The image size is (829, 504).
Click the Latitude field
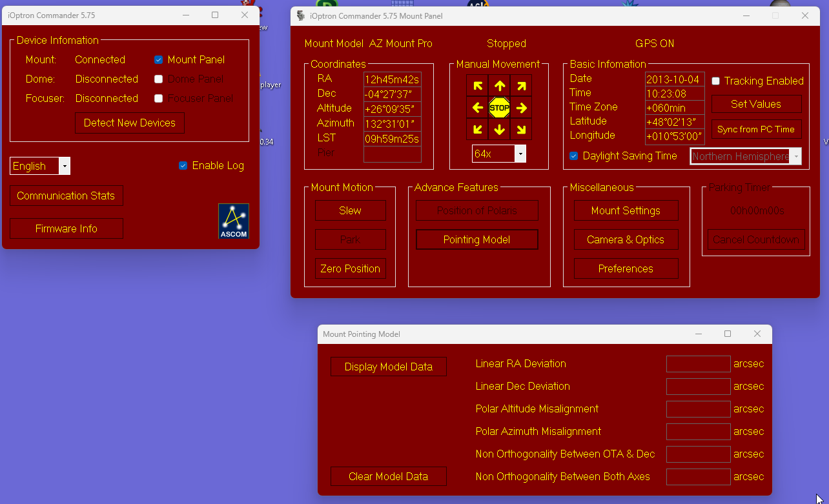675,123
